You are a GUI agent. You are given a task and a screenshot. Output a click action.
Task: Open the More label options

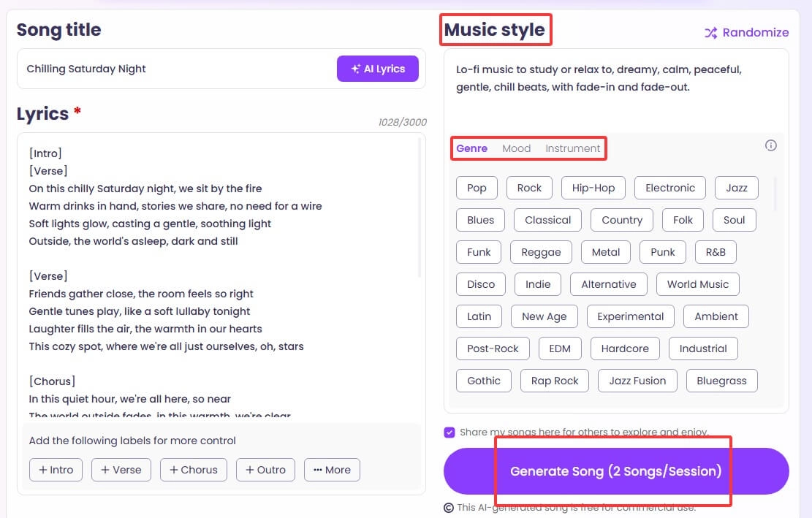(x=332, y=470)
